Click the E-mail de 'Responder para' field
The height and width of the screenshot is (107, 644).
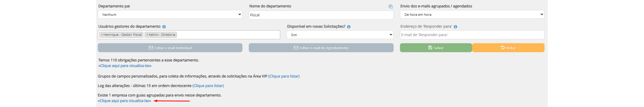click(x=472, y=35)
